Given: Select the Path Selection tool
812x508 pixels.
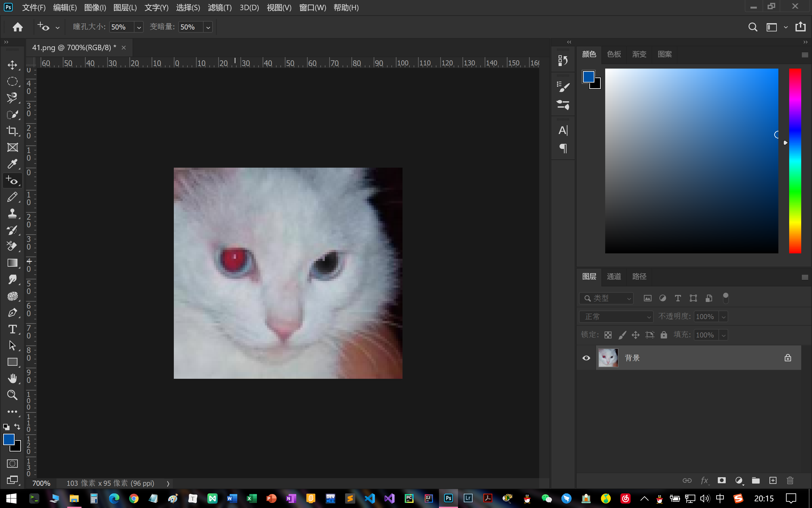Looking at the screenshot, I should click(12, 345).
